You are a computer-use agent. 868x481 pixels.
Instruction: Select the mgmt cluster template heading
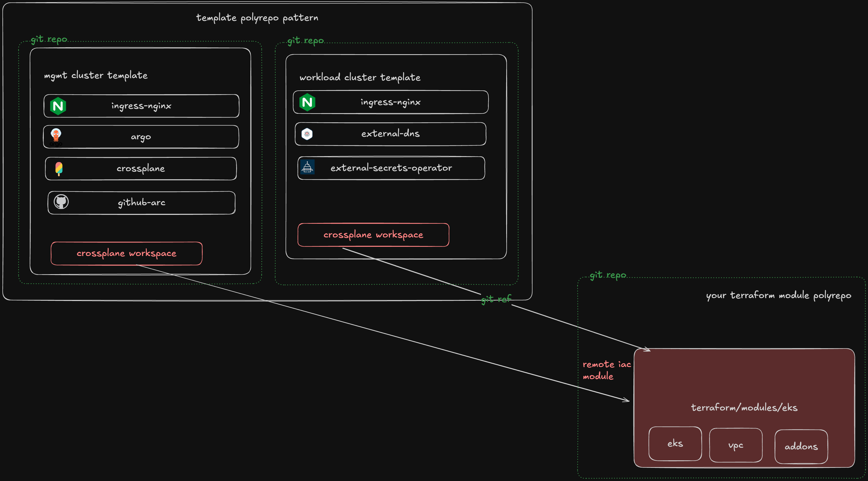(96, 75)
